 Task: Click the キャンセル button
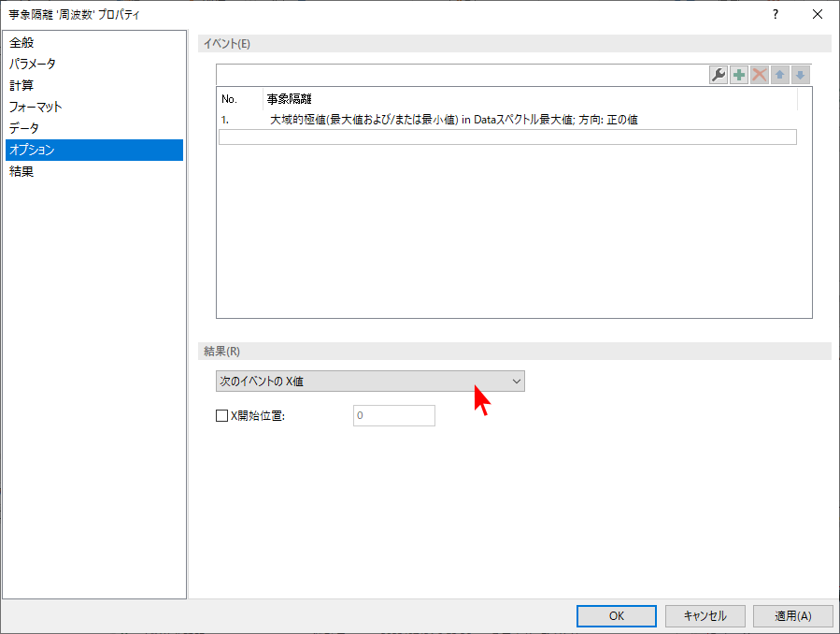tap(705, 616)
